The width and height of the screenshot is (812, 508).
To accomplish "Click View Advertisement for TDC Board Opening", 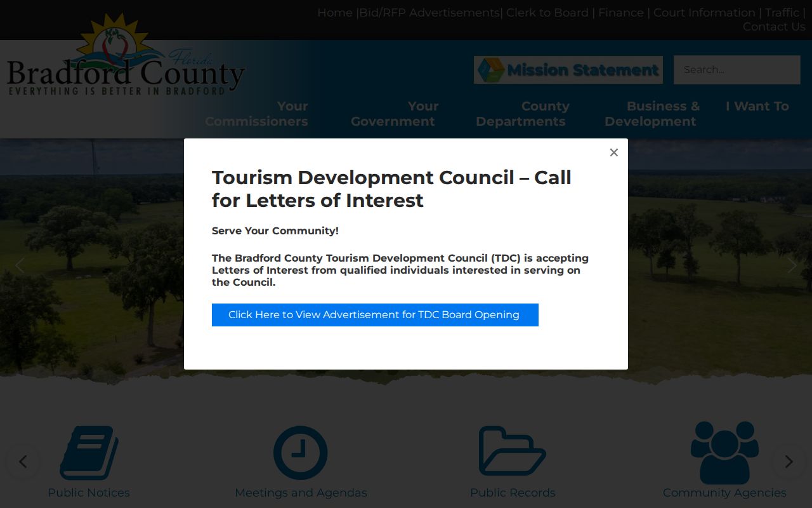I will 375,315.
